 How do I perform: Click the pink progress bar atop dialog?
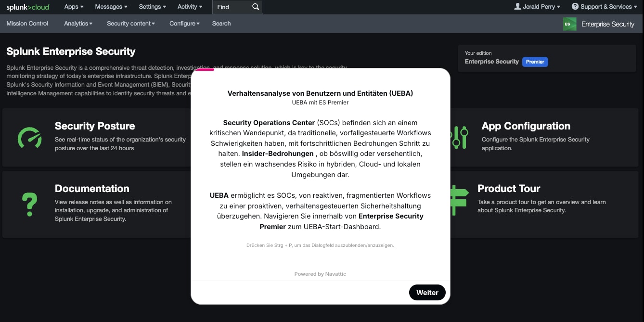204,69
